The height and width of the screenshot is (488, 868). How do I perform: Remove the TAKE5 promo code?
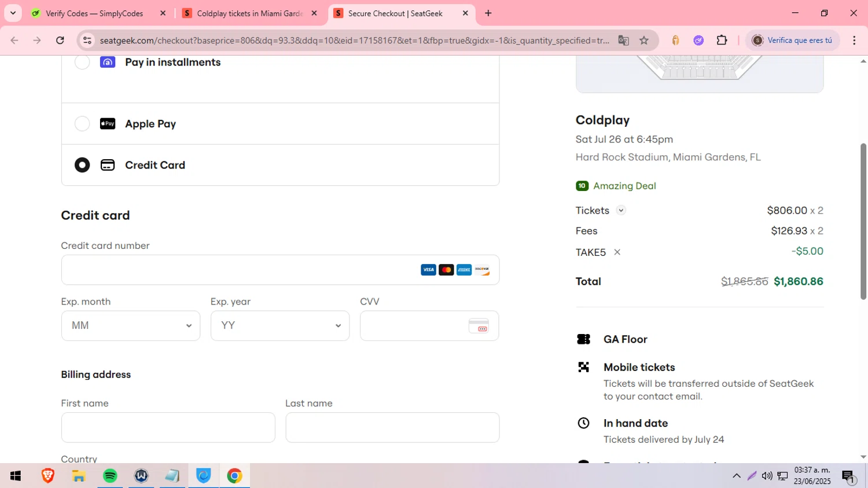(617, 252)
